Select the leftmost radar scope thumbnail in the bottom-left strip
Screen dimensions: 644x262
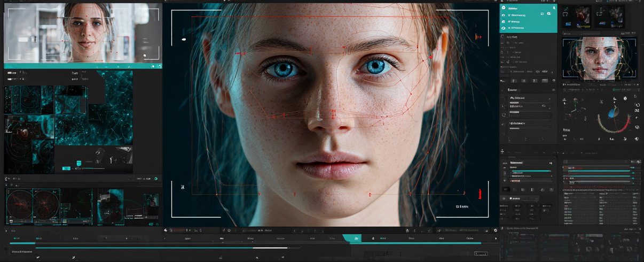20,206
